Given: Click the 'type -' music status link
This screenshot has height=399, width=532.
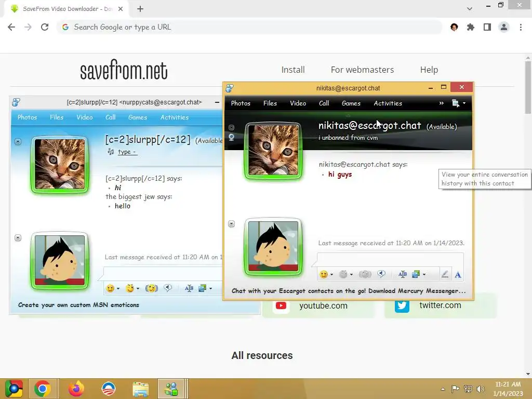Looking at the screenshot, I should [127, 152].
